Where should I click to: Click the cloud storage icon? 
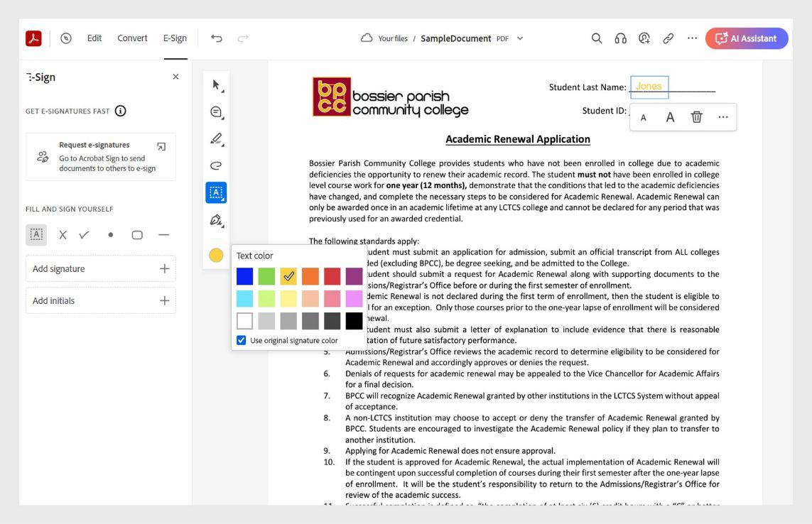click(x=367, y=38)
